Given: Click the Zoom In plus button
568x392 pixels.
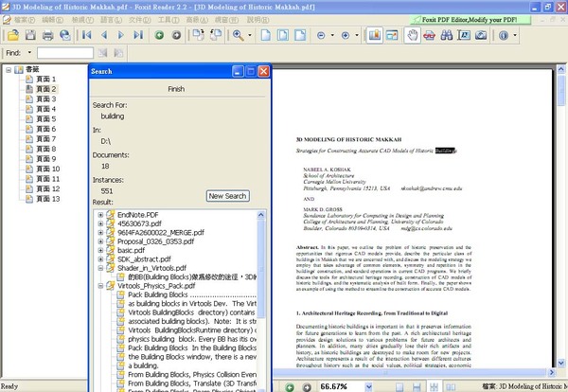Looking at the screenshot, I should pos(346,35).
